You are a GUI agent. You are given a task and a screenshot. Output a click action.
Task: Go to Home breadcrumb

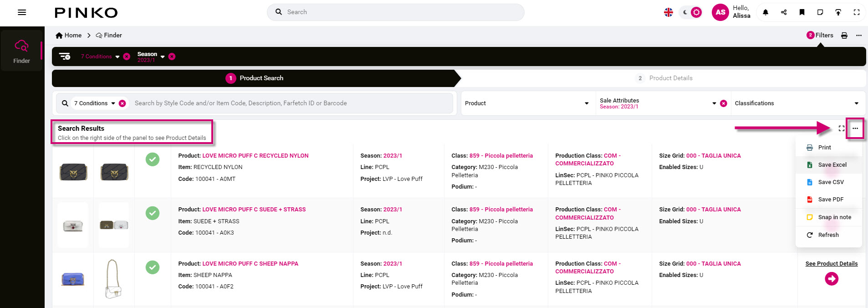tap(69, 35)
